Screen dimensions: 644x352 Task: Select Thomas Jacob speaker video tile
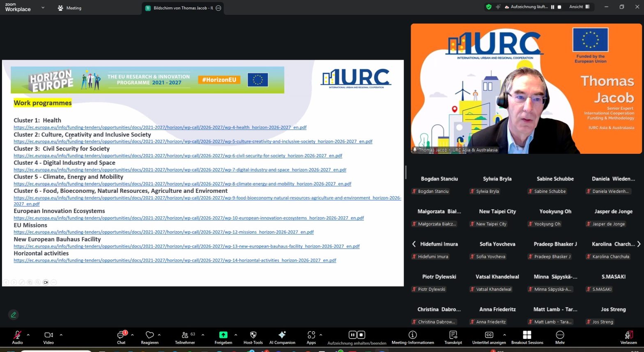[526, 88]
